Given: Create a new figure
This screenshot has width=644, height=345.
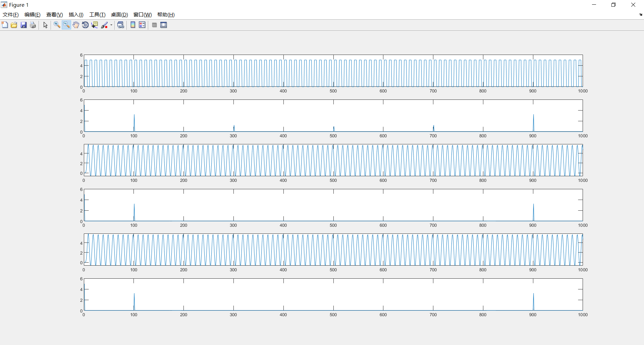Looking at the screenshot, I should [5, 25].
